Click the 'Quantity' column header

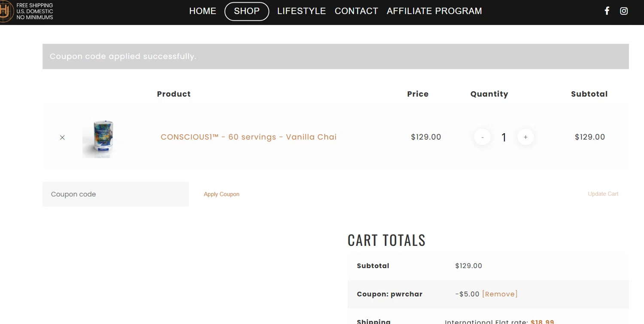click(489, 94)
